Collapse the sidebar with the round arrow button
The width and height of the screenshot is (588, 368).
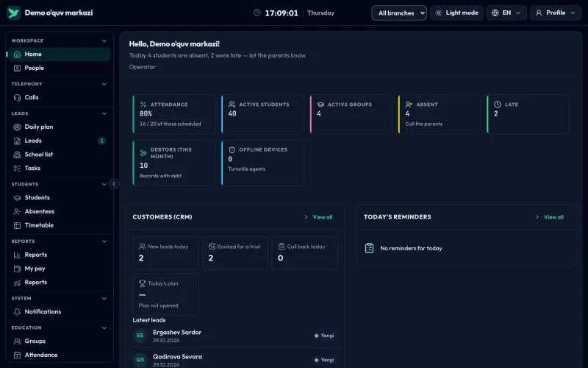114,184
